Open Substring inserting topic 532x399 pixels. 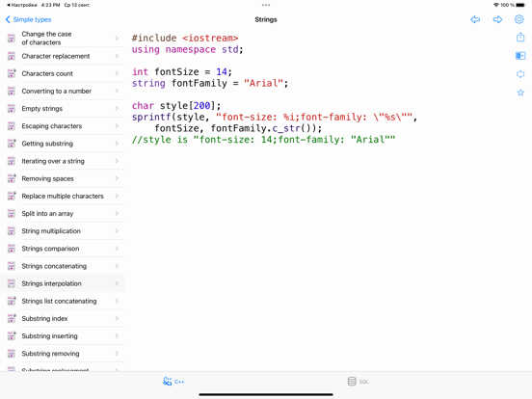tap(63, 336)
